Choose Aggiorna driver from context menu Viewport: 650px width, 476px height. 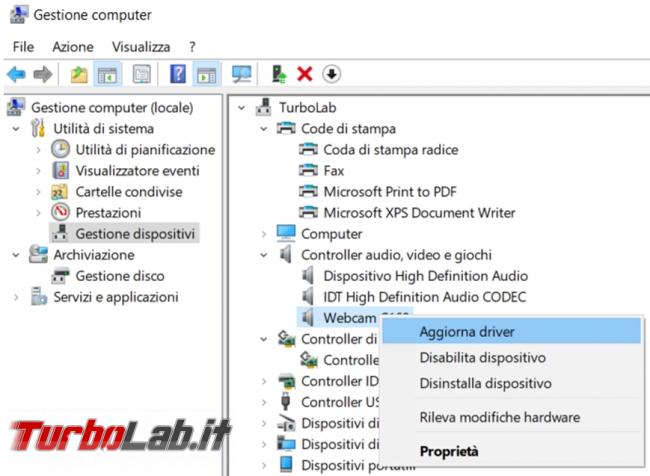511,332
